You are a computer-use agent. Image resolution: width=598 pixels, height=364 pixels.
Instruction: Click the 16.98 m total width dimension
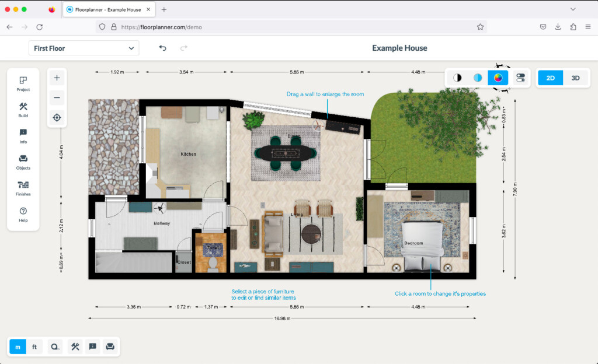click(x=282, y=318)
